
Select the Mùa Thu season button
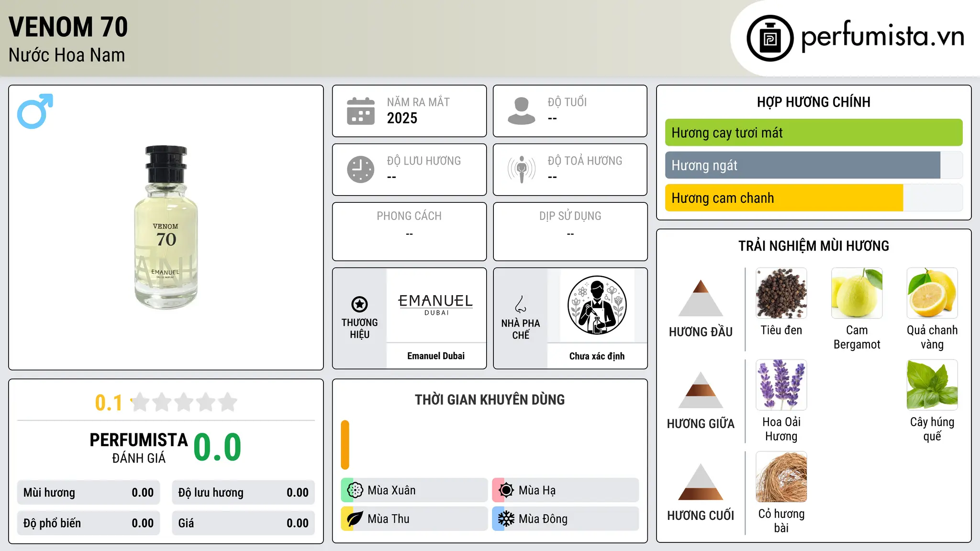pyautogui.click(x=414, y=519)
